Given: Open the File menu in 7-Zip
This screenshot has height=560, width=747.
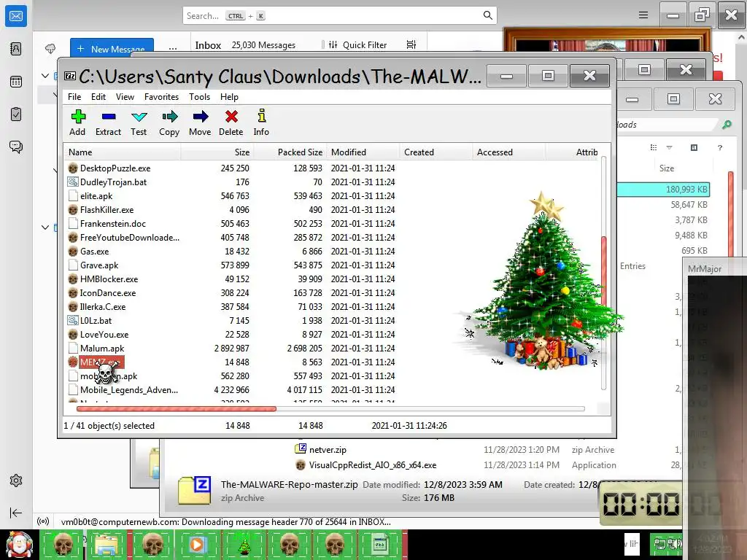Looking at the screenshot, I should coord(74,97).
